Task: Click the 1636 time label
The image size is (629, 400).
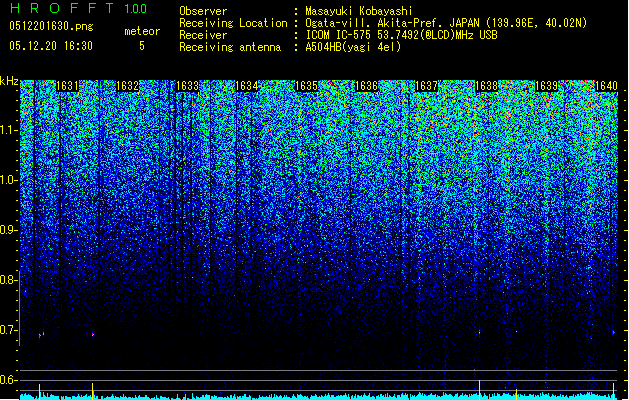Action: 367,86
